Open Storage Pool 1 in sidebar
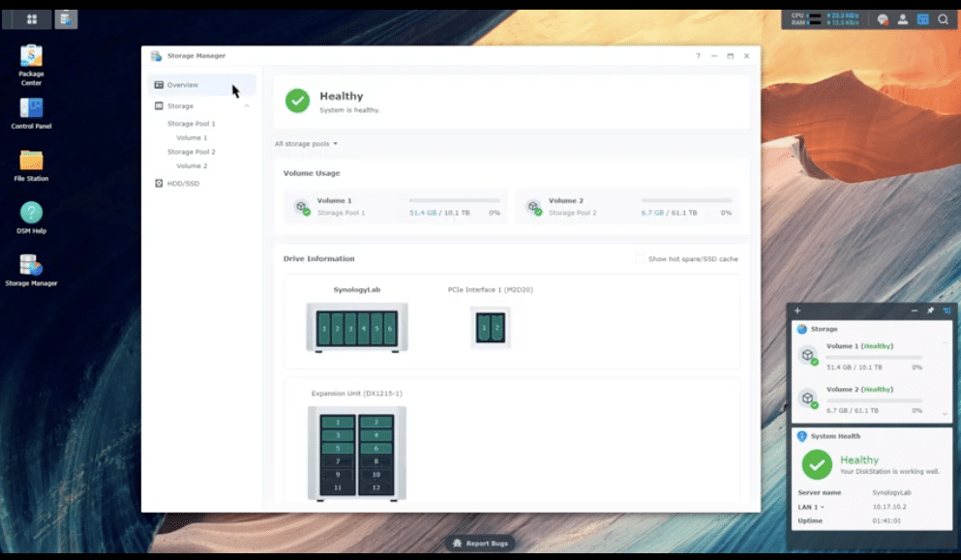Viewport: 961px width, 560px height. tap(192, 124)
